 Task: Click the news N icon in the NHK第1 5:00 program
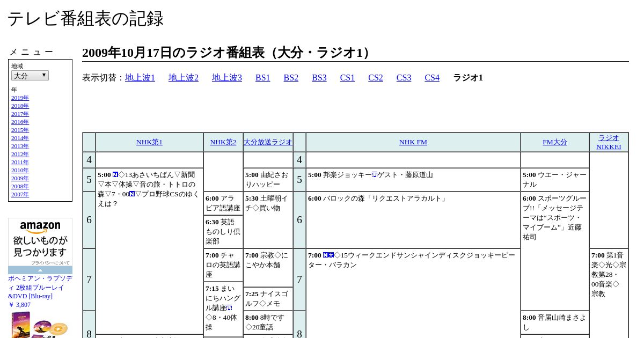click(115, 174)
